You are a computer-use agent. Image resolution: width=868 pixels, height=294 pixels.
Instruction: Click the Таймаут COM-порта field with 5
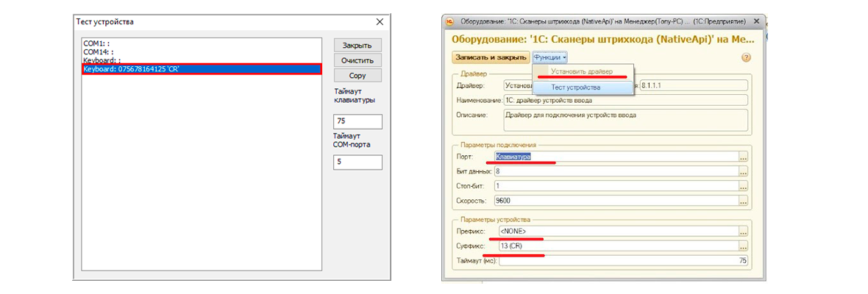(x=357, y=162)
